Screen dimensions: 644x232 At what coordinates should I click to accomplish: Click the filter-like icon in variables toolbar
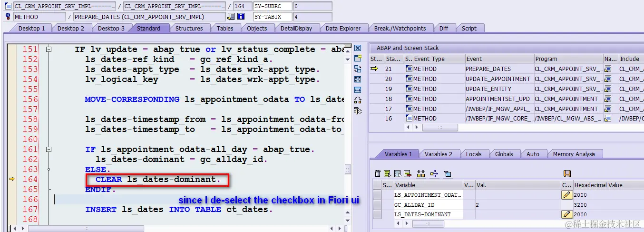point(447,174)
